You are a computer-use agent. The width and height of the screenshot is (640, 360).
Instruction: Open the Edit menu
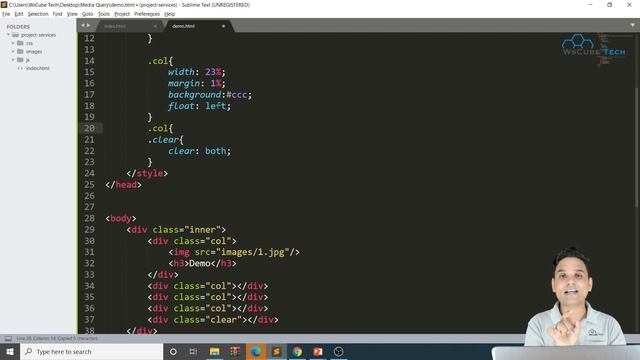click(x=19, y=14)
